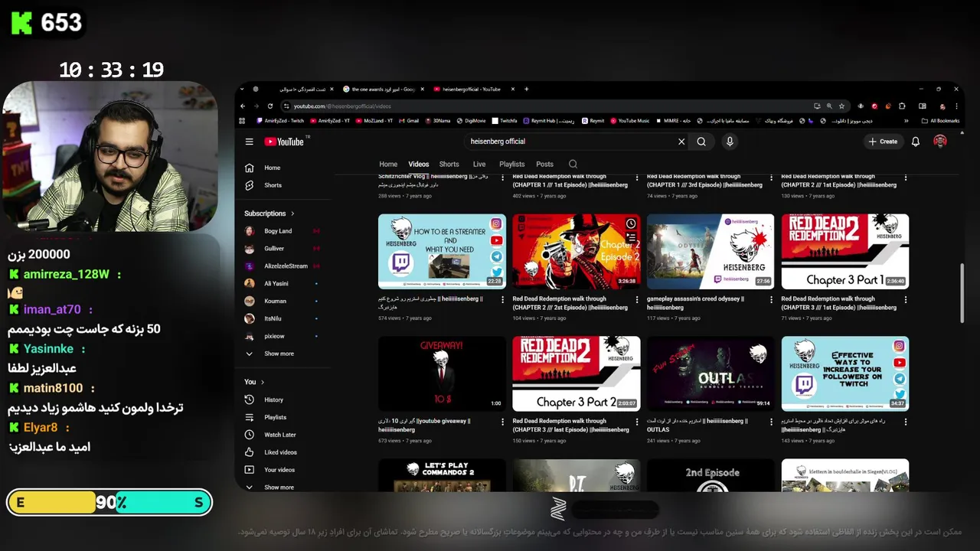Screen dimensions: 980x551
Task: Open the Ali Yasini subscription
Action: [x=276, y=284]
